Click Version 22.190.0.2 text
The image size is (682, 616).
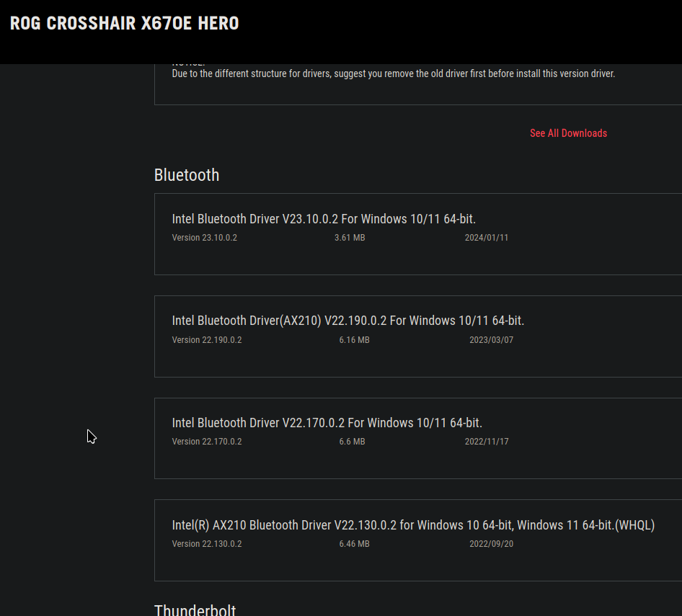point(207,340)
